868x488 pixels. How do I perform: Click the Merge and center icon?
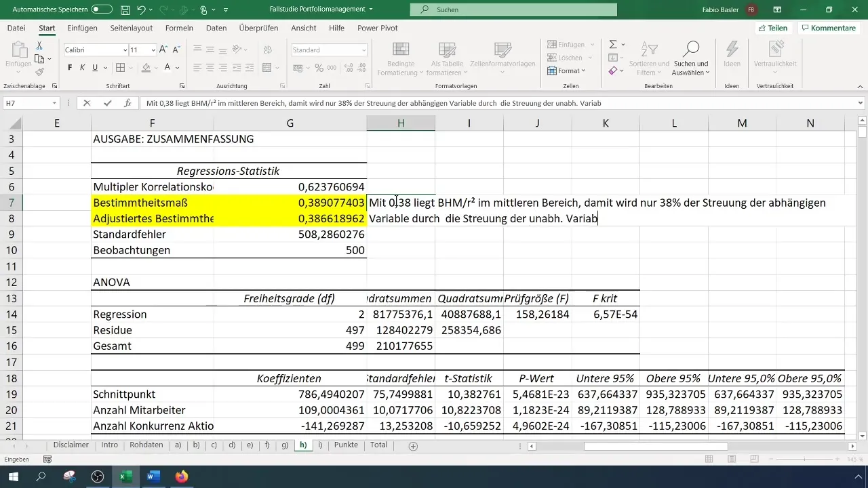pyautogui.click(x=267, y=68)
